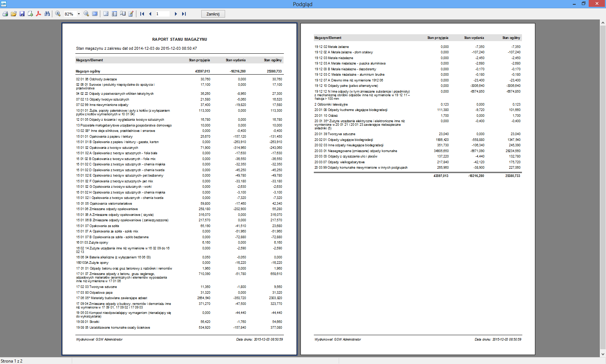Image resolution: width=606 pixels, height=364 pixels.
Task: Click the Zamknij button
Action: point(213,14)
